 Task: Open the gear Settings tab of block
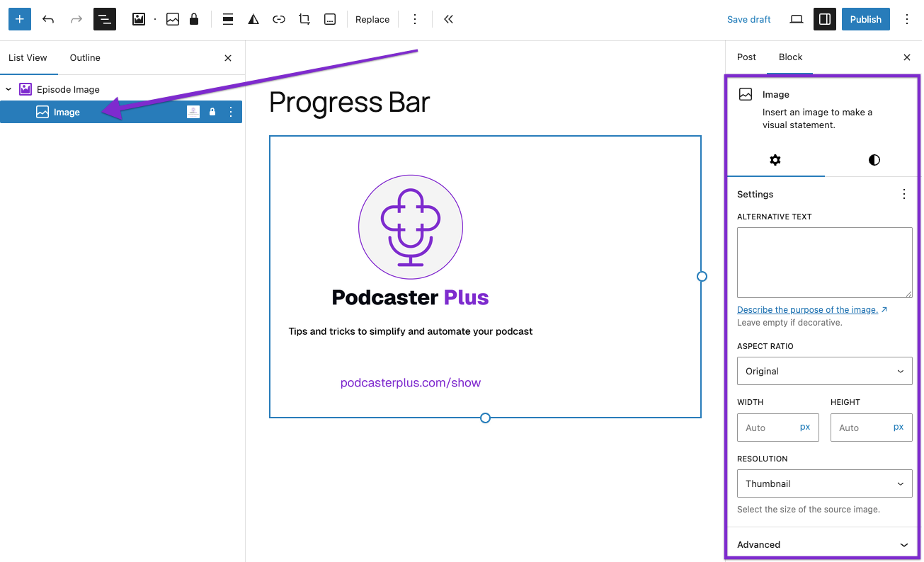[775, 160]
